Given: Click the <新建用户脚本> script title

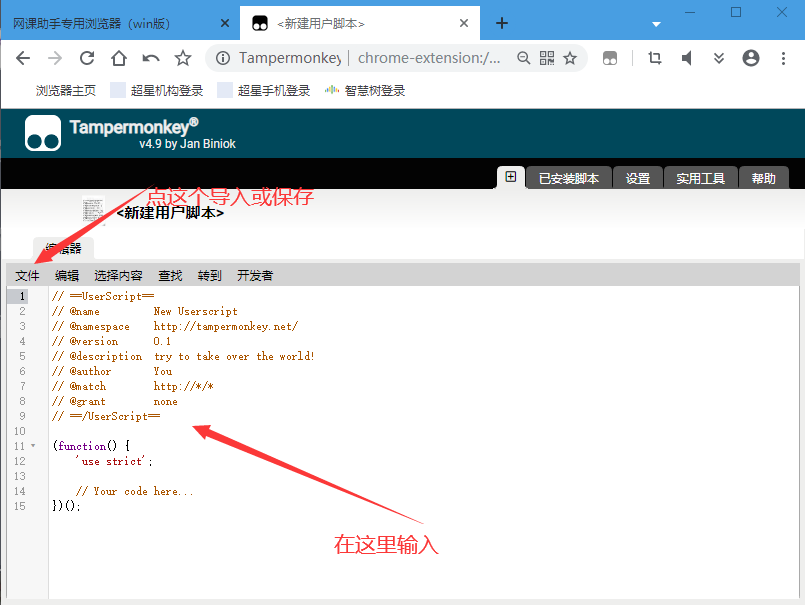Looking at the screenshot, I should click(170, 213).
